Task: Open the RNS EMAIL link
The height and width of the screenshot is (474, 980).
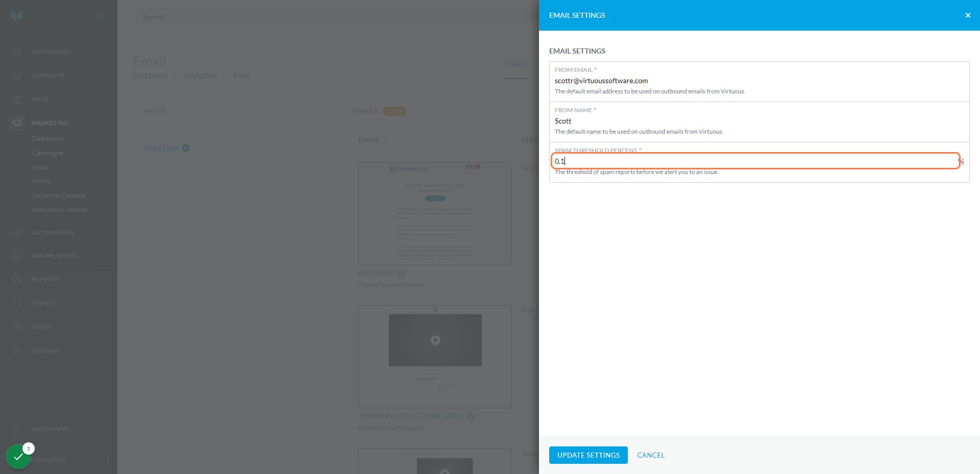Action: (x=376, y=273)
